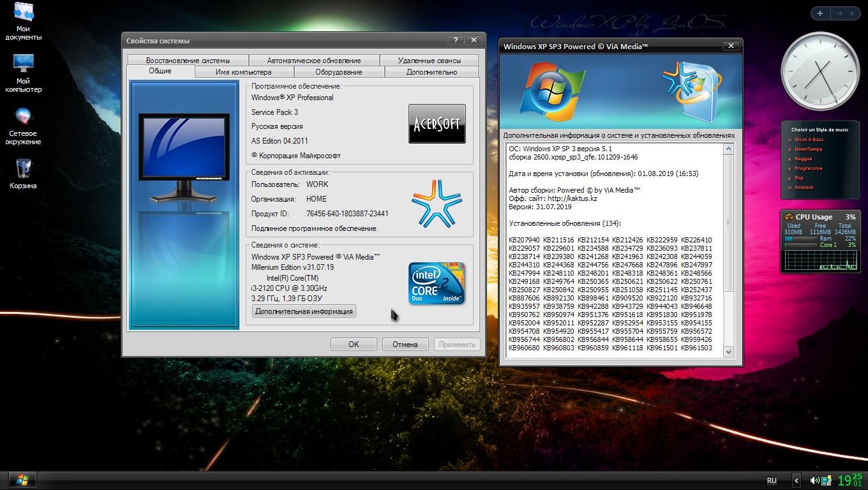Click the AS Editon 04.2011 text
This screenshot has height=490, width=868.
pos(280,141)
